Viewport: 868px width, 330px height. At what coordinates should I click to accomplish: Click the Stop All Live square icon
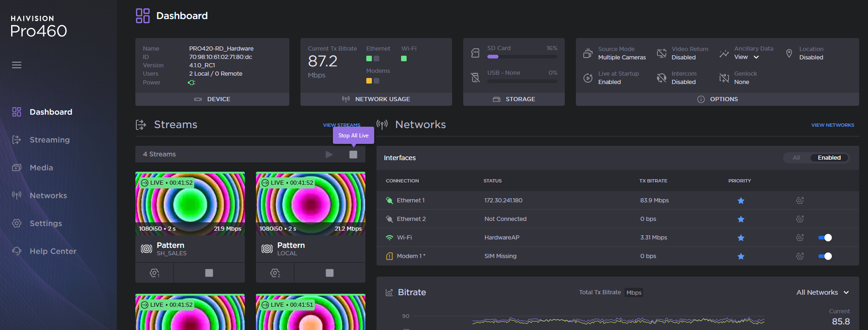pos(353,155)
